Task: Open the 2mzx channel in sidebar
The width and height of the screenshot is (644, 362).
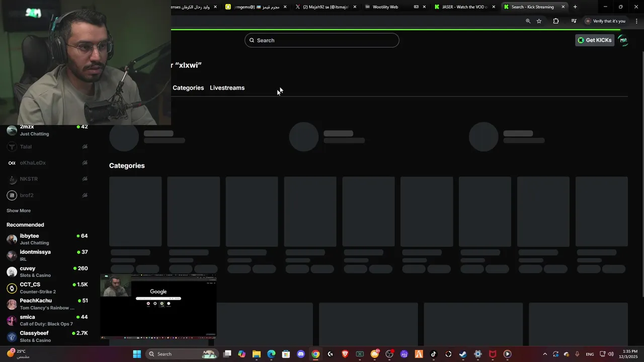Action: point(47,130)
